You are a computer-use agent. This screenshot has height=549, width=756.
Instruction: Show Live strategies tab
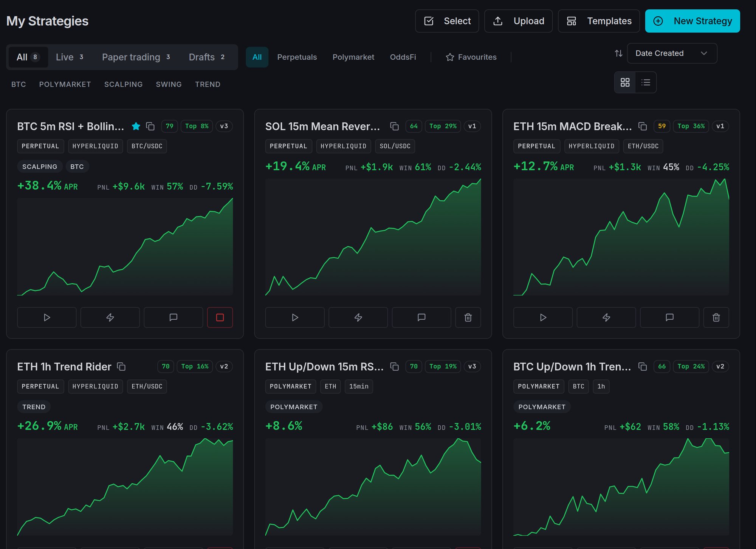tap(70, 57)
